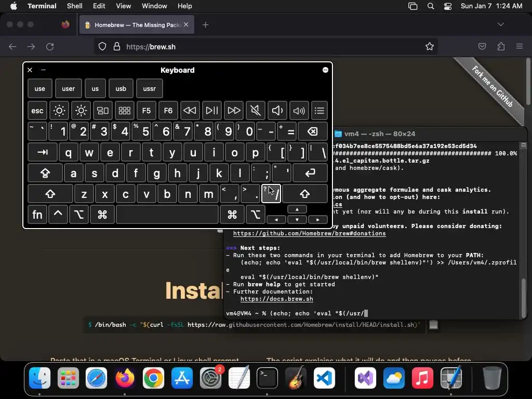Click the brew.sh address bar

[265, 46]
